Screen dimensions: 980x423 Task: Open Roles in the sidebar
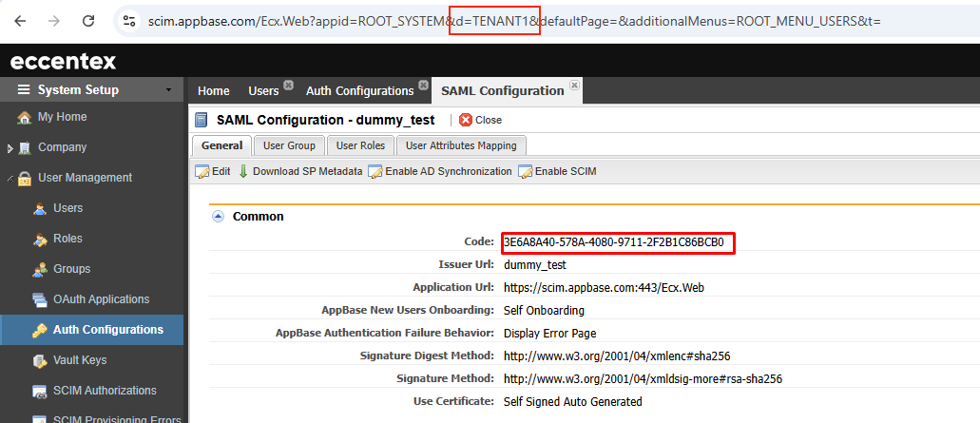point(67,239)
